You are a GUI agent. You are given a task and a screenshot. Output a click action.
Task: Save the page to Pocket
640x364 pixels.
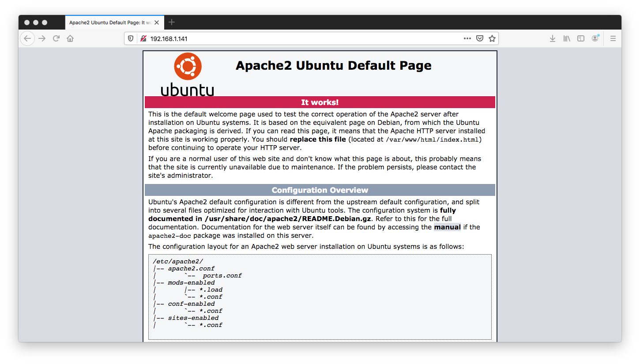[479, 38]
